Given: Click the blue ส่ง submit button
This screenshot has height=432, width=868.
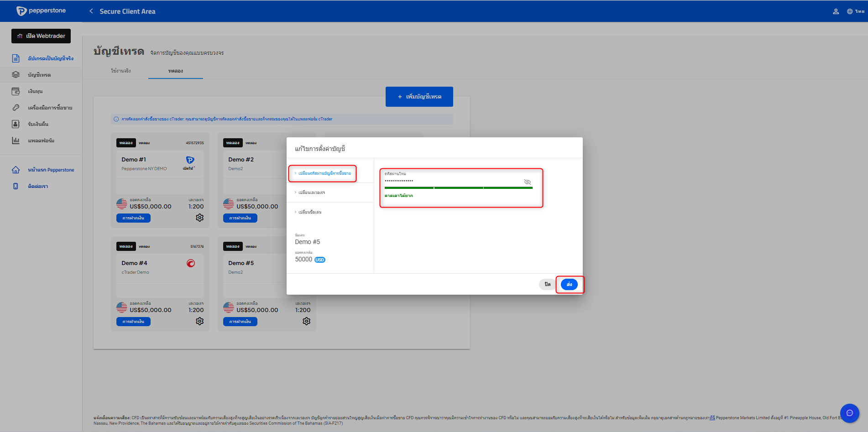Looking at the screenshot, I should [569, 284].
